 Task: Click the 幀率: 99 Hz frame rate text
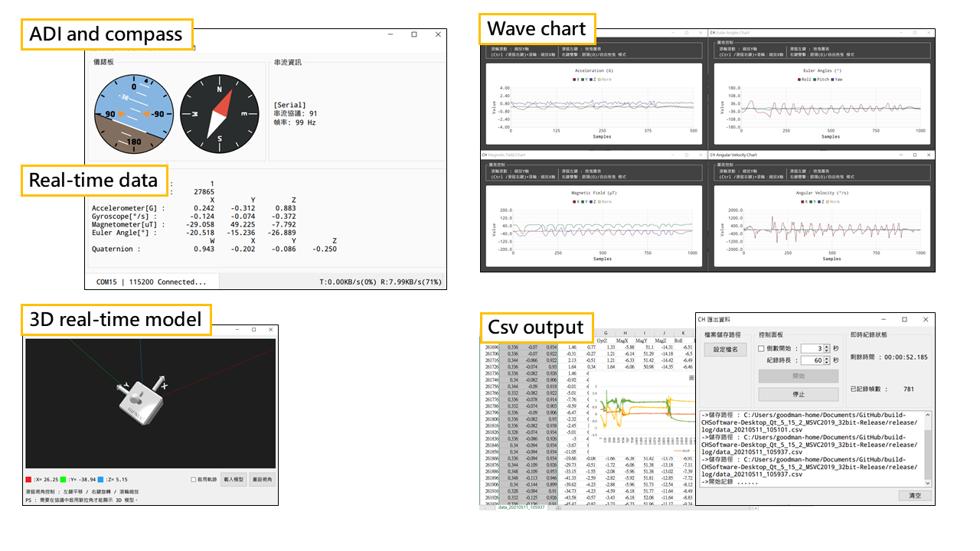click(x=295, y=122)
